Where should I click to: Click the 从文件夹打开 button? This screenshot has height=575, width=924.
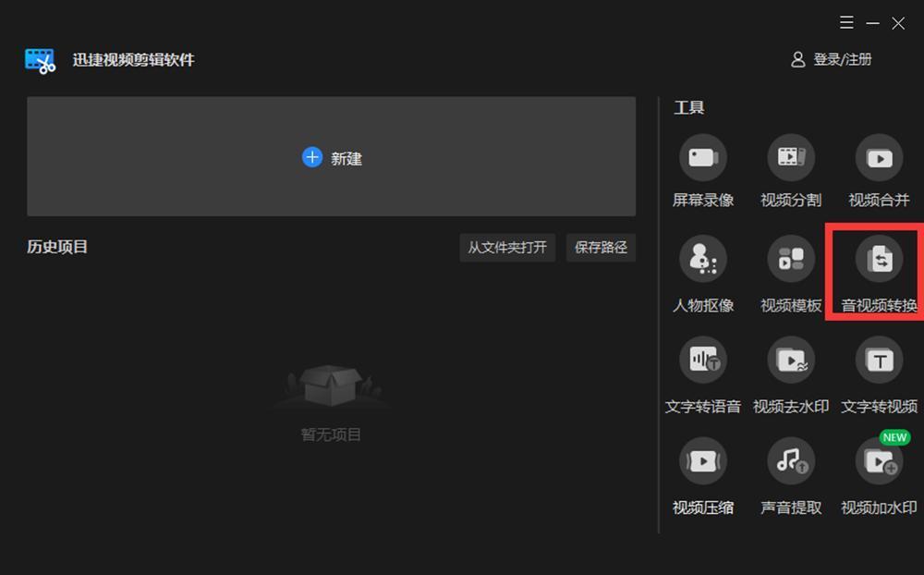pos(507,247)
